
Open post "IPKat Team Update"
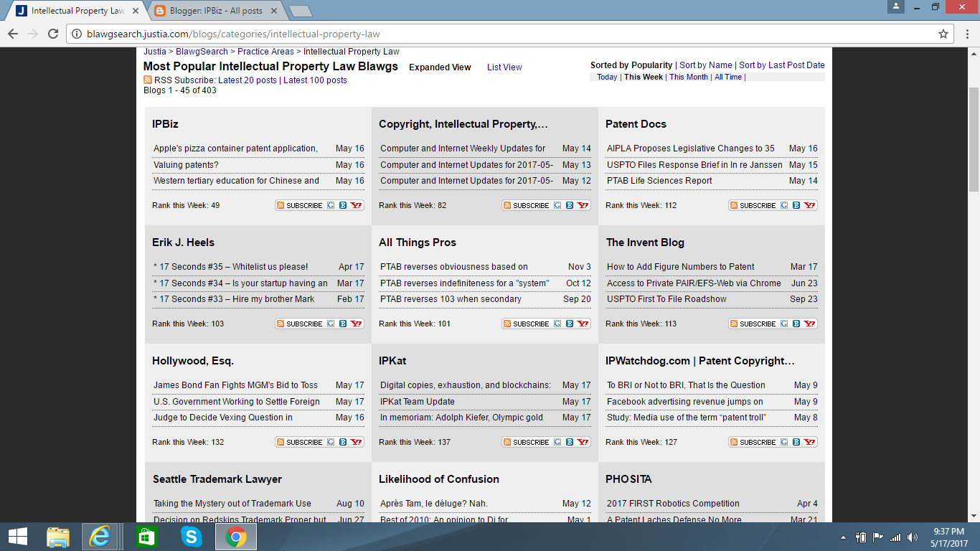[x=418, y=402]
